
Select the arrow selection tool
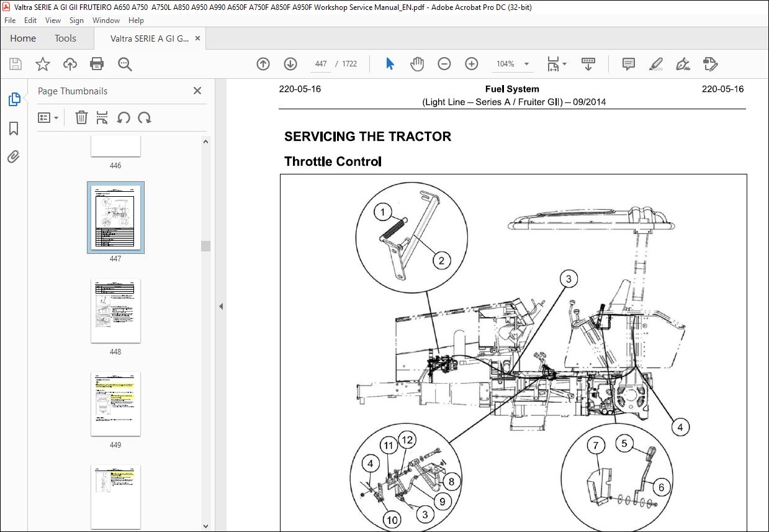click(x=390, y=64)
